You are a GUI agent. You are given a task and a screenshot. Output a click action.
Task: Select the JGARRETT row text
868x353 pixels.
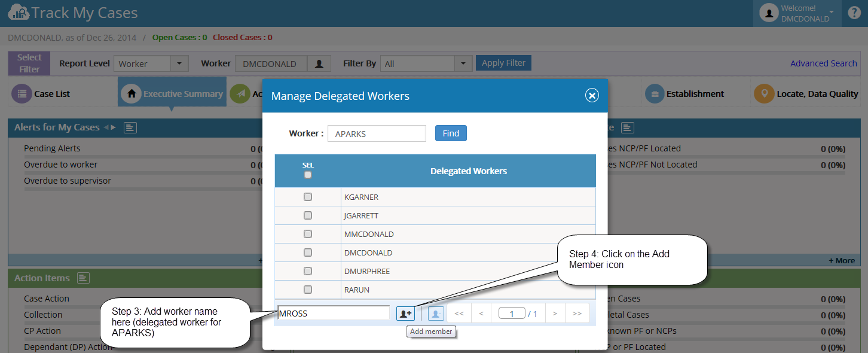point(361,215)
